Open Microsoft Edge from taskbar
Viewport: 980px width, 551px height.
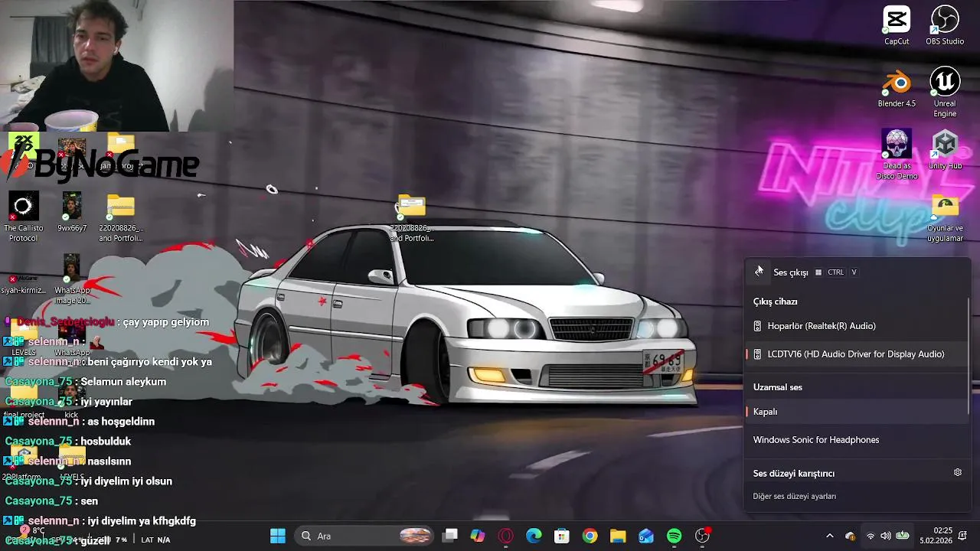[534, 536]
